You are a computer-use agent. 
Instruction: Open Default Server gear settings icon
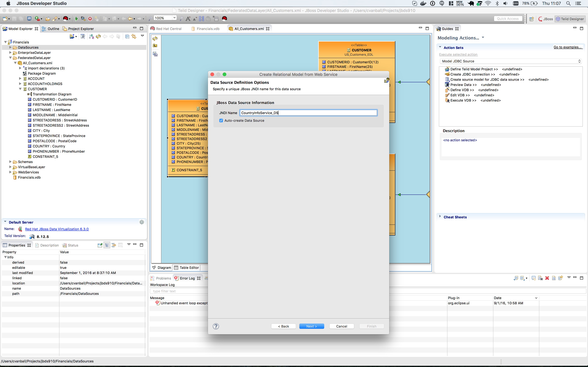click(142, 222)
